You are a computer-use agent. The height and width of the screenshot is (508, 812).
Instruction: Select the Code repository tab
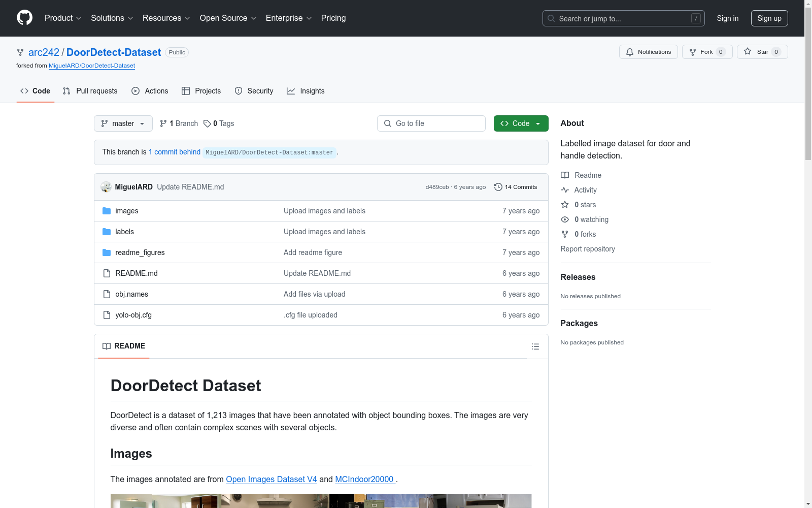pos(36,91)
